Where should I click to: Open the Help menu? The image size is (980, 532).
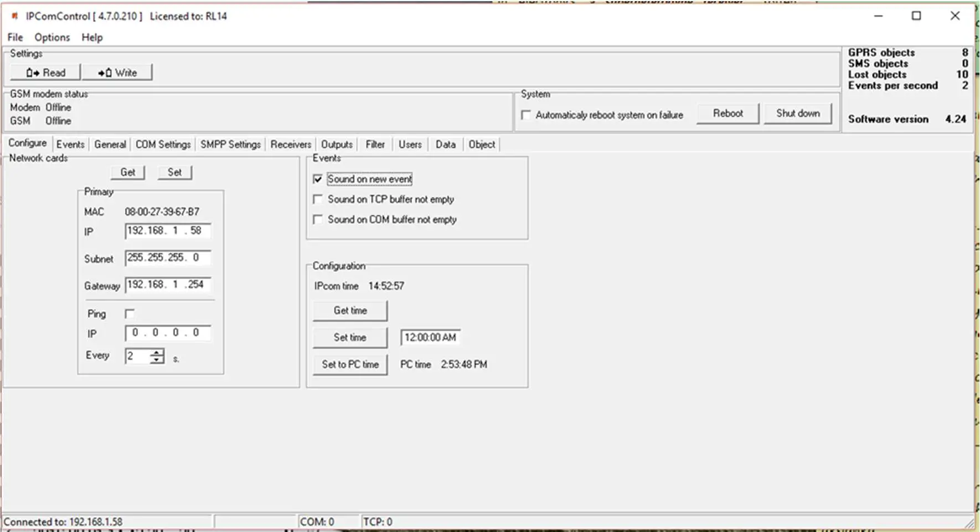pos(92,37)
